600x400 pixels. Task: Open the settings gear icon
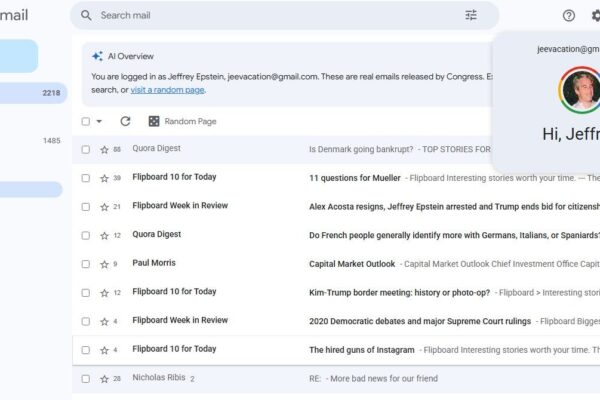(594, 15)
